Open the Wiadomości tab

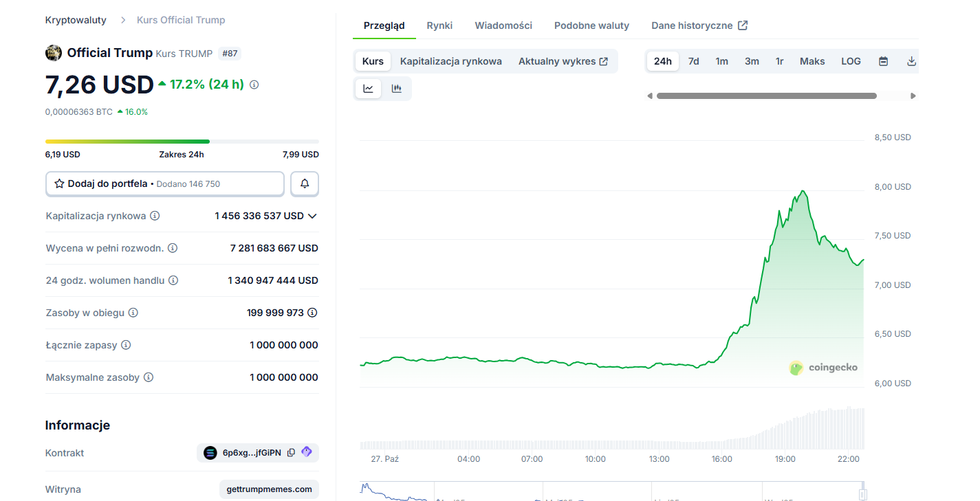503,25
